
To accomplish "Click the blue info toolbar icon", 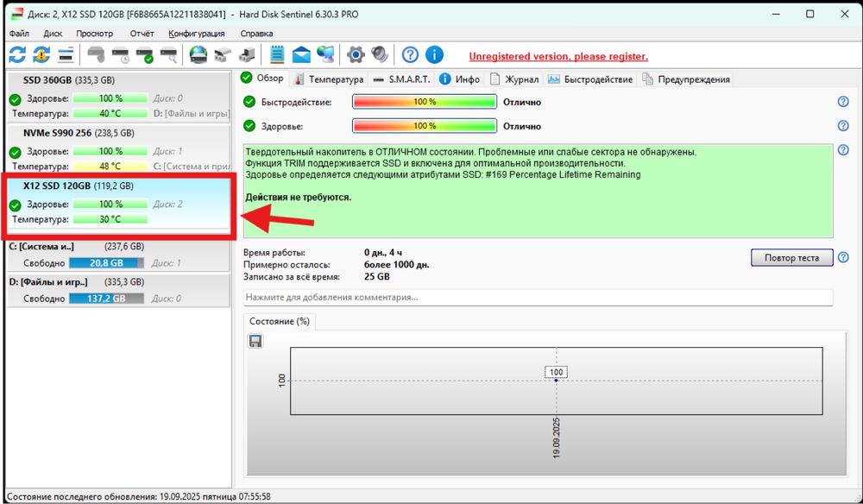I will coord(434,54).
